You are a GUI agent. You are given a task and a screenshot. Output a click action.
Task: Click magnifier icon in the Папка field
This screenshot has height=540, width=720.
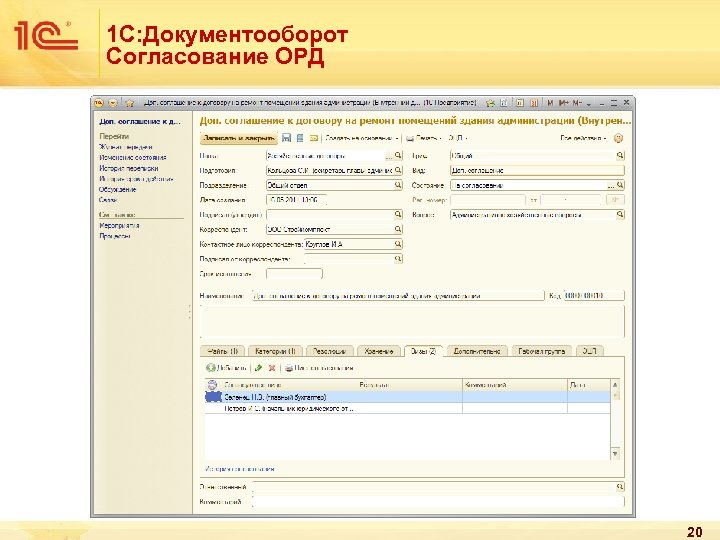coord(398,156)
